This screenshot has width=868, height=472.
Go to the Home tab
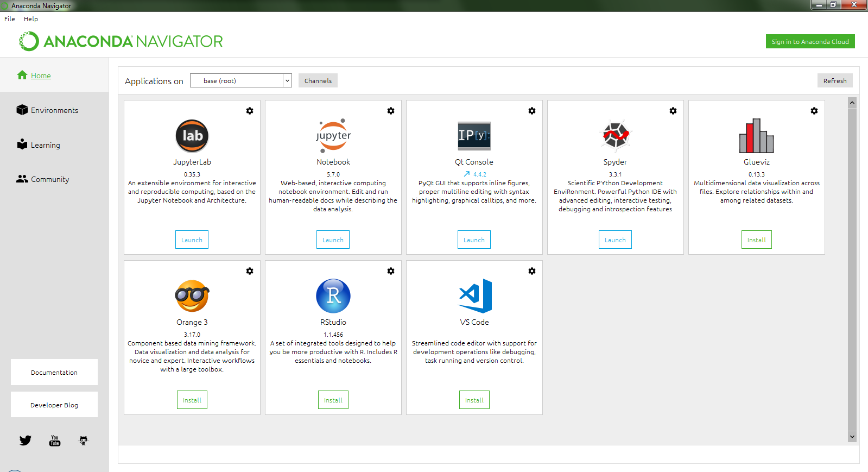54,75
